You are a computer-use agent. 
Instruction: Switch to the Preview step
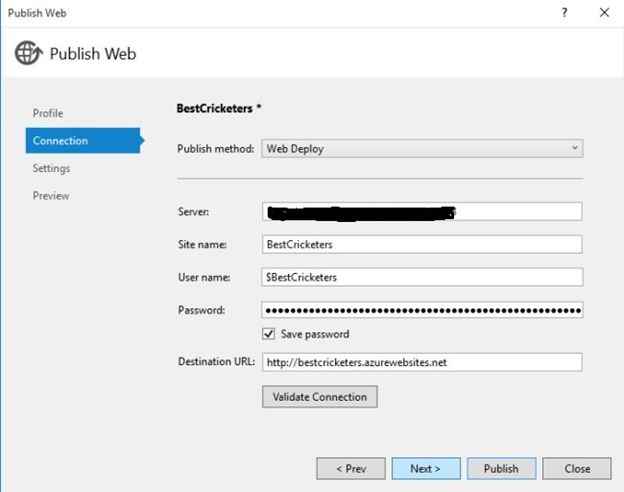pos(51,196)
